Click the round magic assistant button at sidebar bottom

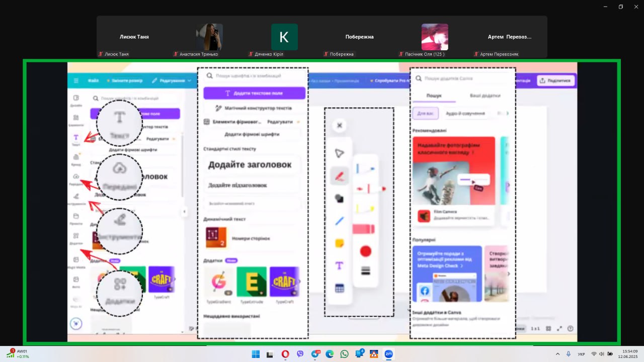coord(76,323)
